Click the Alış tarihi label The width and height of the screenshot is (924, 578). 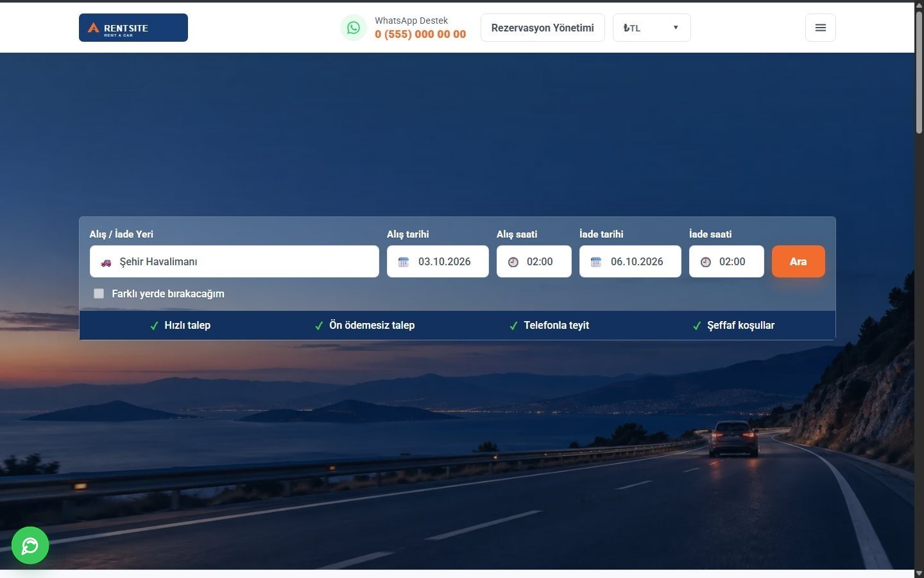click(407, 234)
